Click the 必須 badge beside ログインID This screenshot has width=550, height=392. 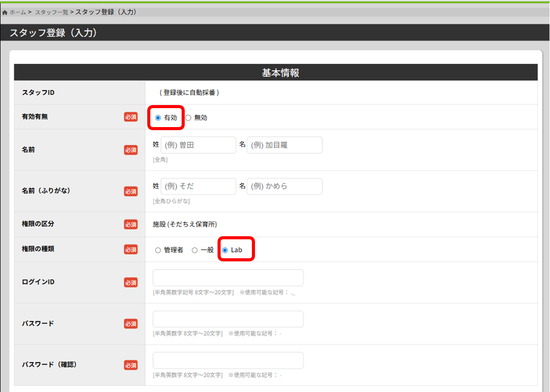pyautogui.click(x=131, y=282)
